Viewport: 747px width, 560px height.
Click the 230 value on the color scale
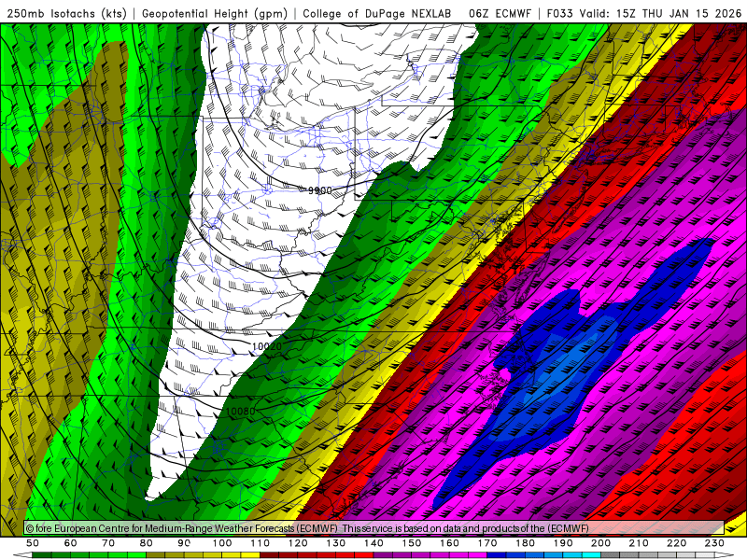tap(714, 543)
